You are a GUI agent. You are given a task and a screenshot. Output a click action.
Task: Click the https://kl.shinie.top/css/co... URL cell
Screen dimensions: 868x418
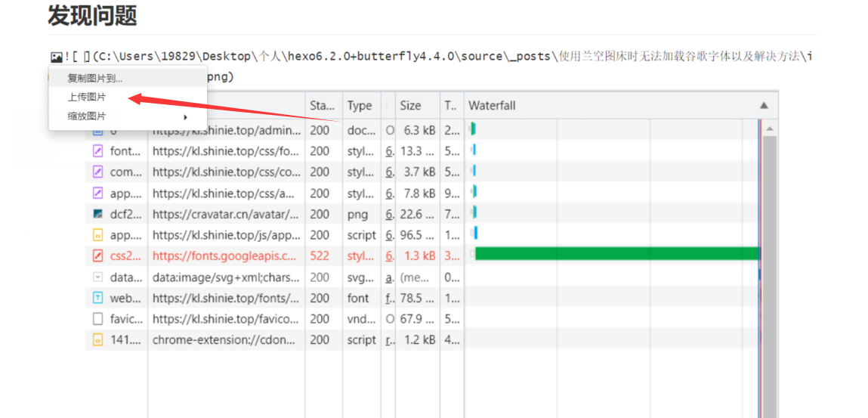point(227,172)
